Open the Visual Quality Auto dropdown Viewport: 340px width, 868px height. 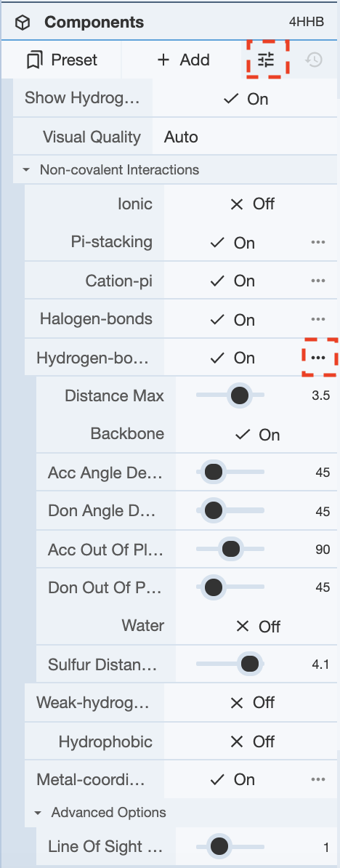[244, 137]
